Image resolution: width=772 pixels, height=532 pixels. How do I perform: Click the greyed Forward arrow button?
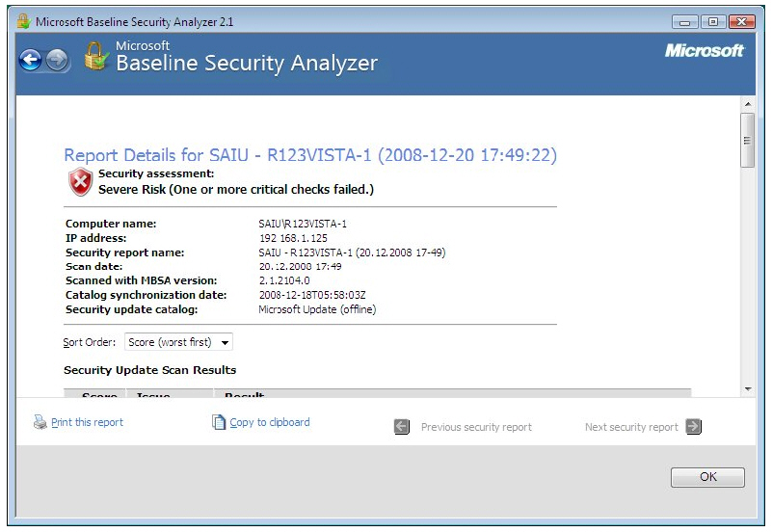click(x=57, y=61)
